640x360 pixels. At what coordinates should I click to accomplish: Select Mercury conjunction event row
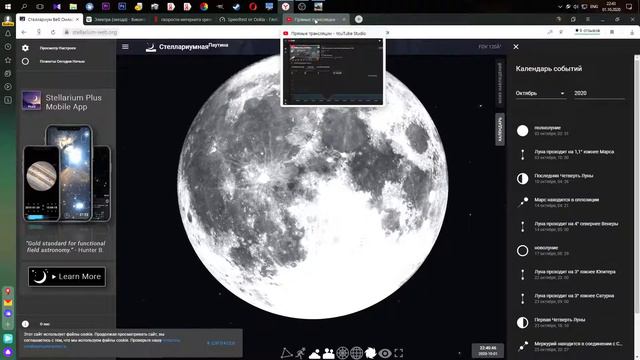tap(571, 346)
